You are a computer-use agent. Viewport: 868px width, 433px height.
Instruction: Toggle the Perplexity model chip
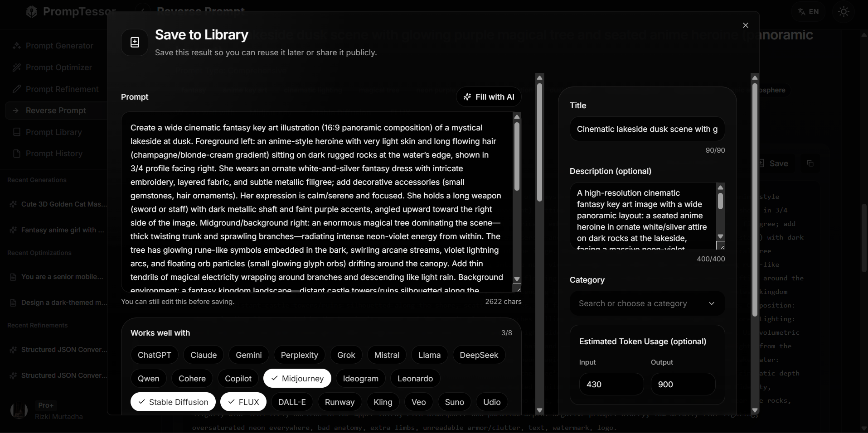[x=300, y=355]
